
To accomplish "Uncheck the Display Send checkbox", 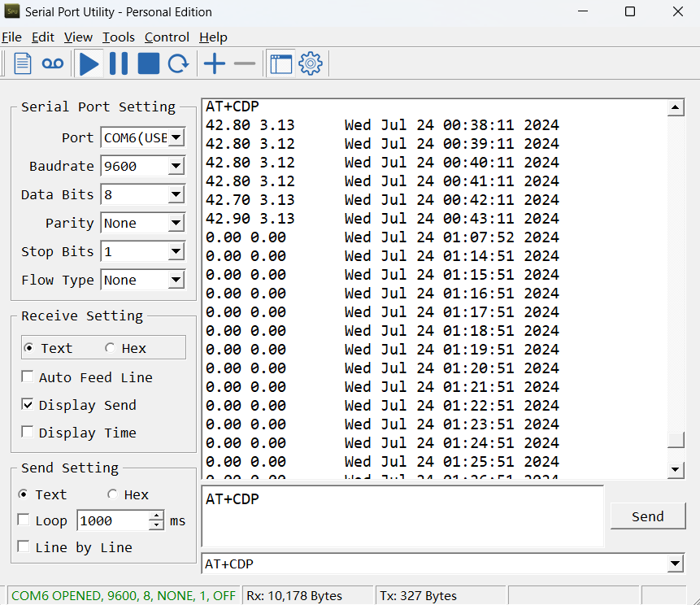I will tap(27, 404).
